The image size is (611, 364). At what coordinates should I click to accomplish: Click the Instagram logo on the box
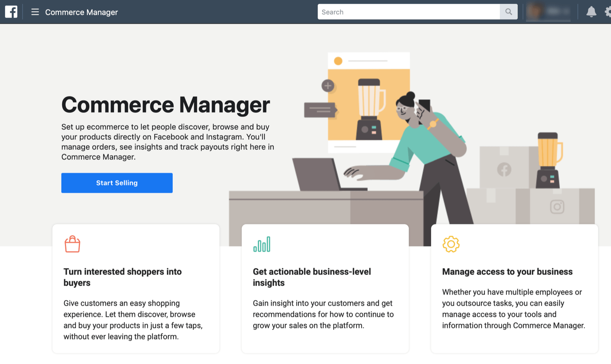click(x=557, y=207)
